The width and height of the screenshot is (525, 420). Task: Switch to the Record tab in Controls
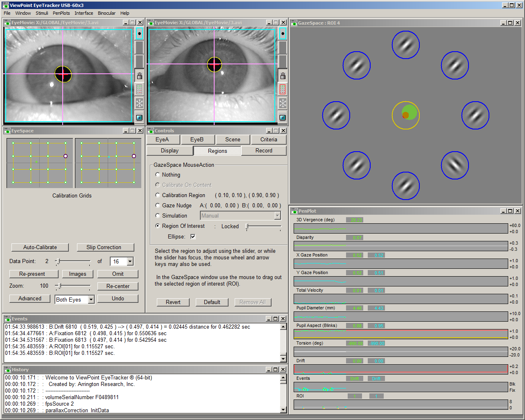(264, 151)
